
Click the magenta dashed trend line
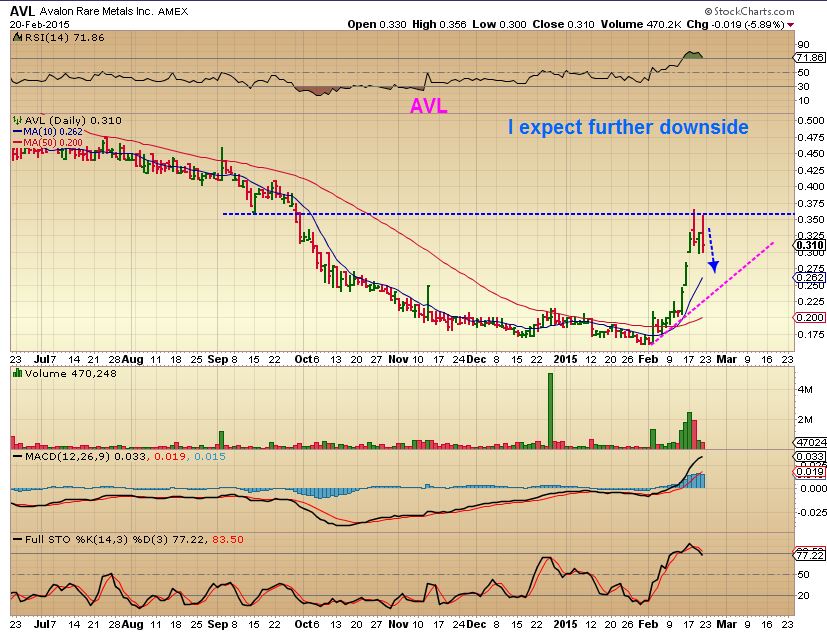pos(730,270)
